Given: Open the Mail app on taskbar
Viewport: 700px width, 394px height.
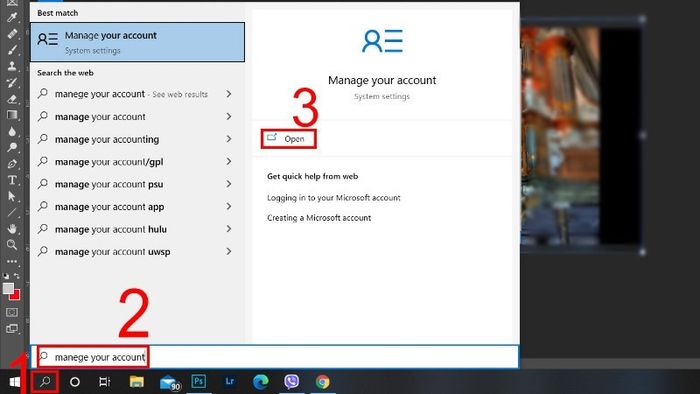Looking at the screenshot, I should pos(169,382).
